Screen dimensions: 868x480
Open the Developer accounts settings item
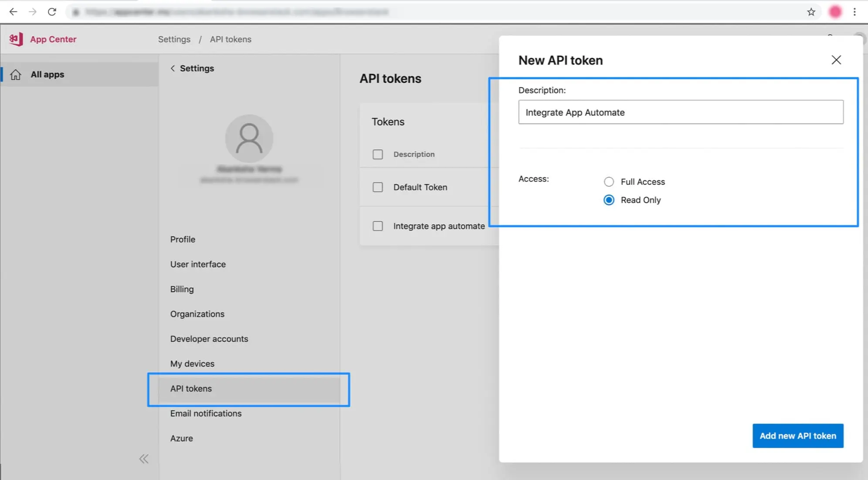click(x=209, y=339)
